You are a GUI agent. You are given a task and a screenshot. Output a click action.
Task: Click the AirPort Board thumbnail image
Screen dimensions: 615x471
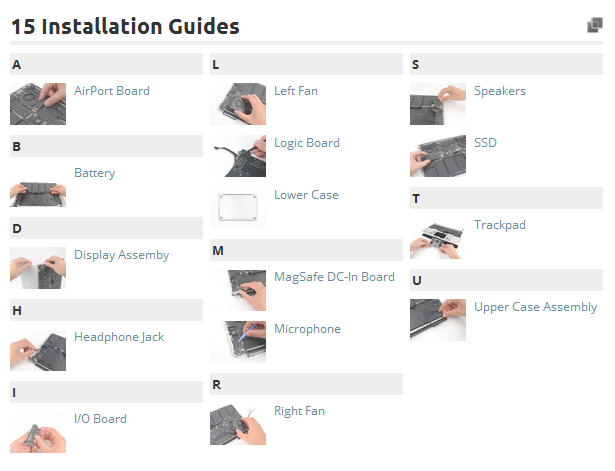coord(38,104)
